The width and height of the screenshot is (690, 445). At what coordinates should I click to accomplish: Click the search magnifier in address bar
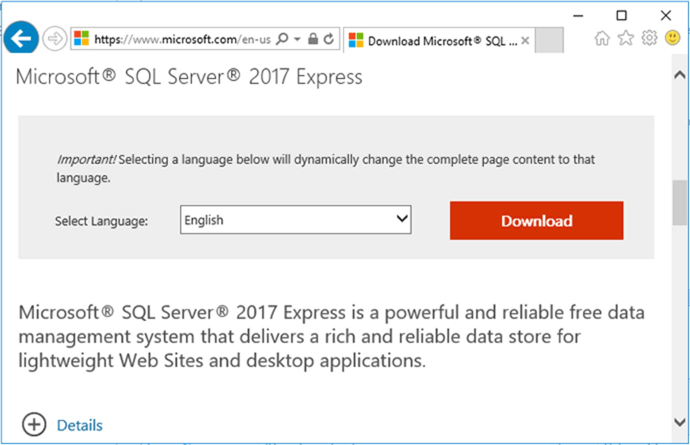click(281, 39)
